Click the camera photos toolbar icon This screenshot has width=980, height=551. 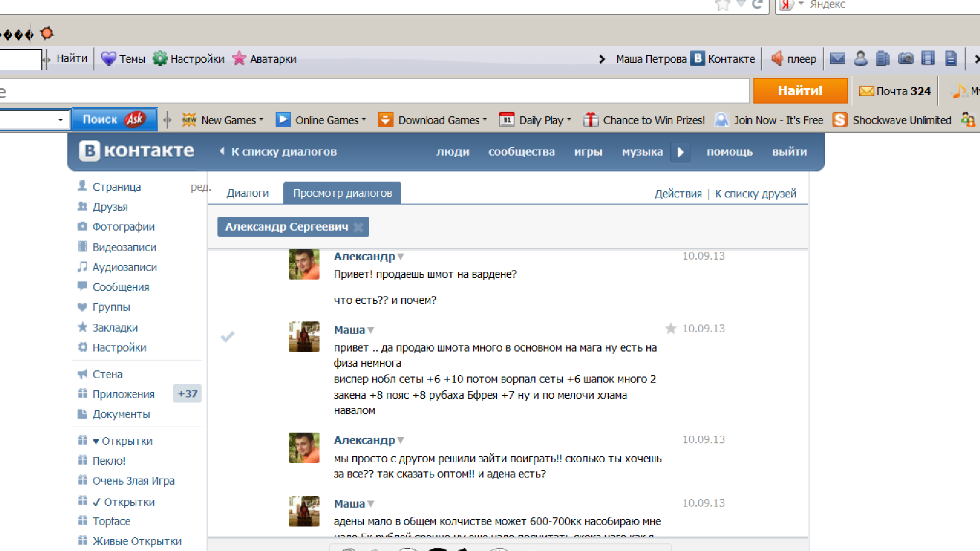(906, 59)
